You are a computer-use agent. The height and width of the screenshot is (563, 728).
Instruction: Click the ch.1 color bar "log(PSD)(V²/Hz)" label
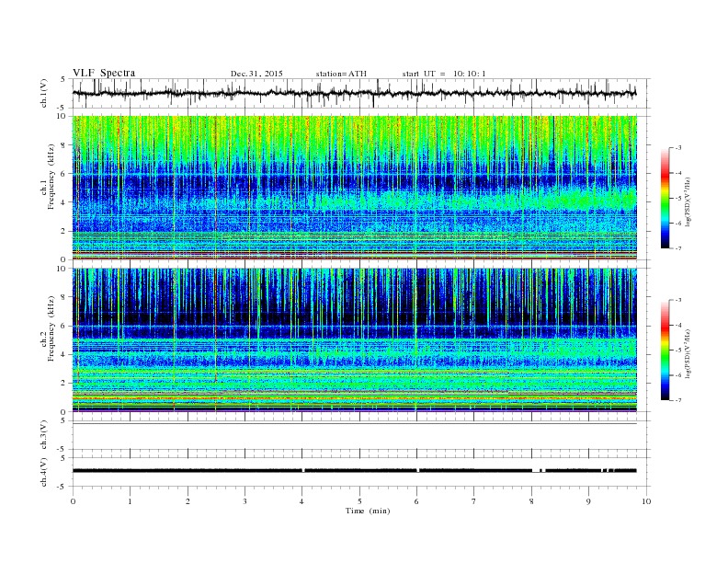(x=688, y=201)
